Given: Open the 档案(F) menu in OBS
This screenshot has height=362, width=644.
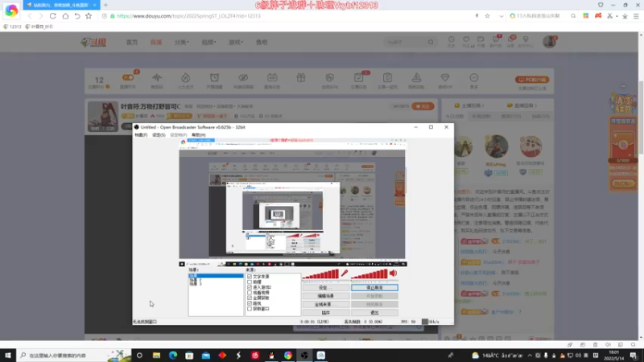Looking at the screenshot, I should pyautogui.click(x=141, y=135).
